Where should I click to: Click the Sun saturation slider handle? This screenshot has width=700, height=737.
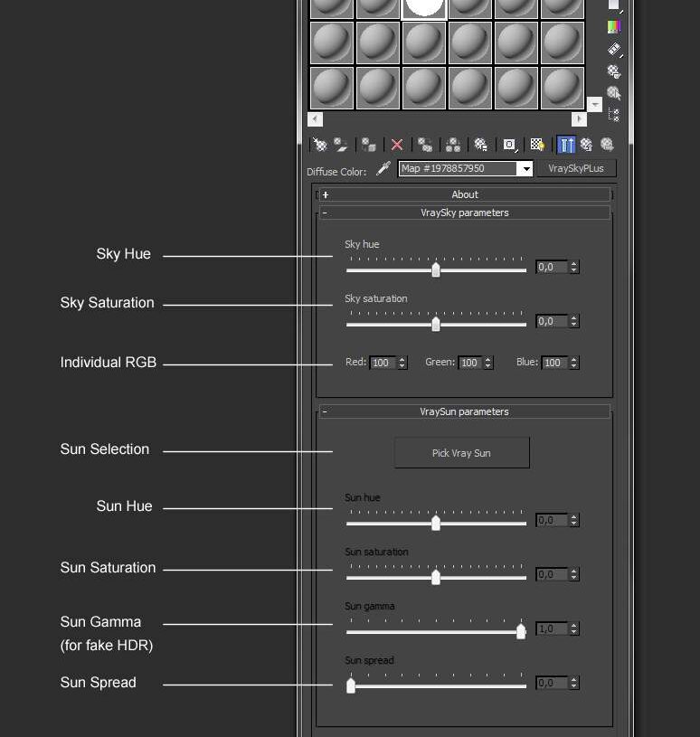pos(436,577)
